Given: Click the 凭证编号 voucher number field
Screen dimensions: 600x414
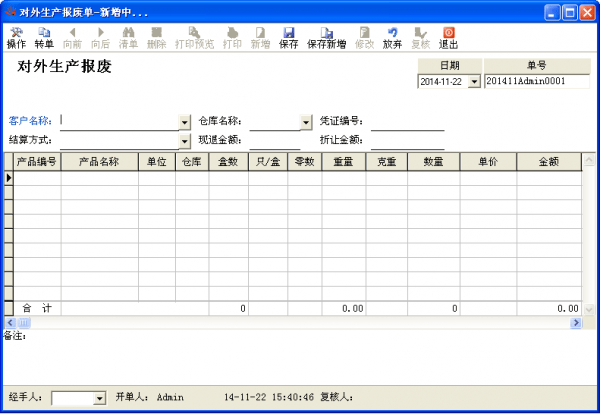Looking at the screenshot, I should coord(407,122).
